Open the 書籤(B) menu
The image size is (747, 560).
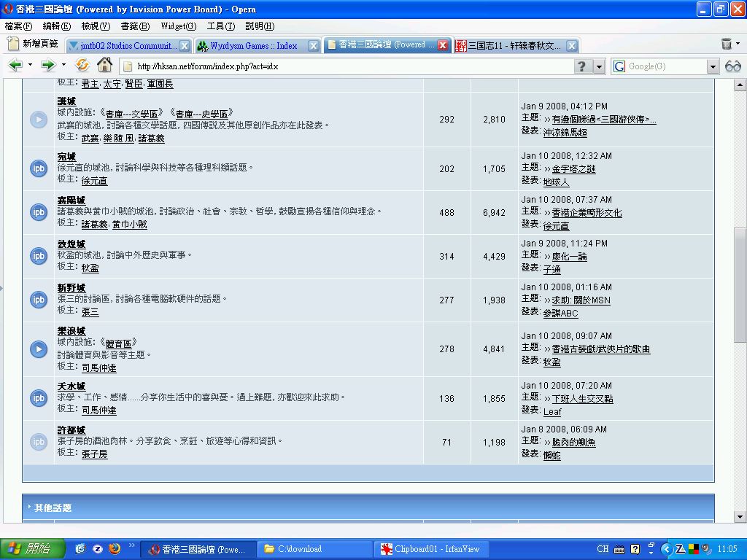tap(134, 26)
